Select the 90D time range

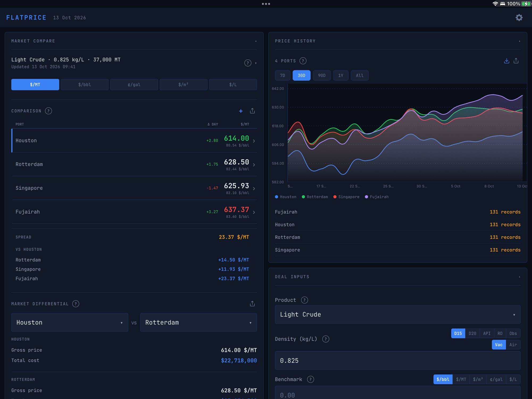point(322,75)
